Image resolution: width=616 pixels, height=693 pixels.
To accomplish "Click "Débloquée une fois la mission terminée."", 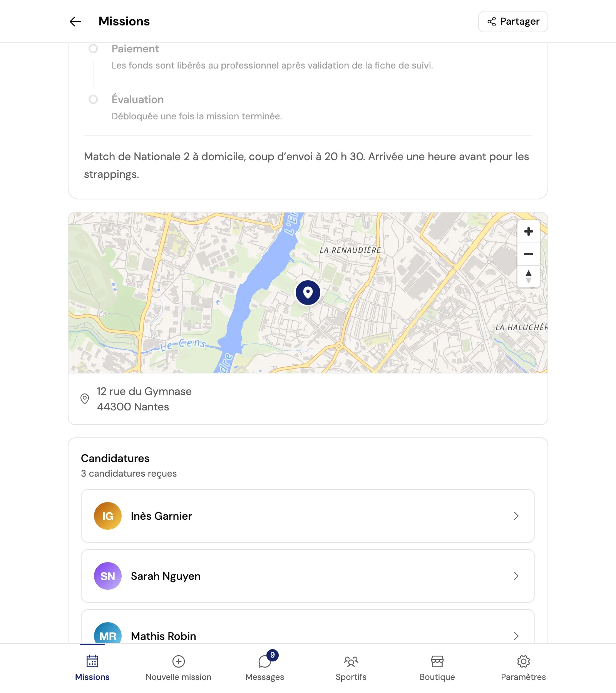I will click(x=197, y=116).
